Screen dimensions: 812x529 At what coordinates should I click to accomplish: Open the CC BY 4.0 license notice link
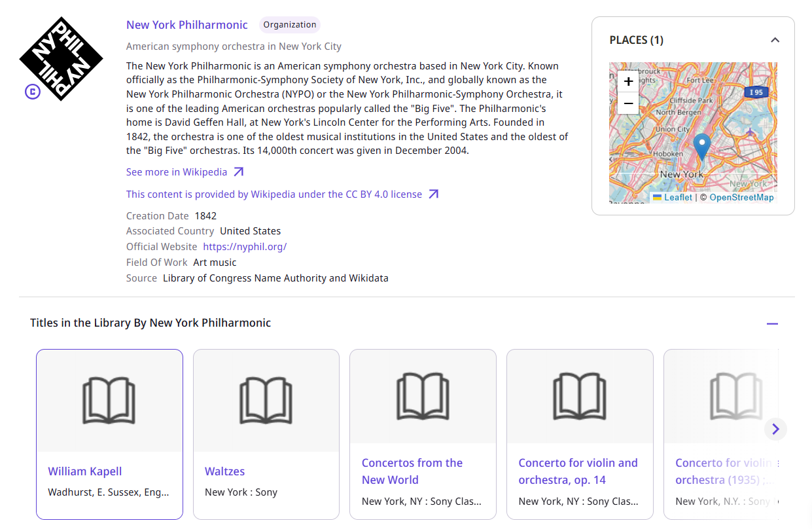point(274,194)
